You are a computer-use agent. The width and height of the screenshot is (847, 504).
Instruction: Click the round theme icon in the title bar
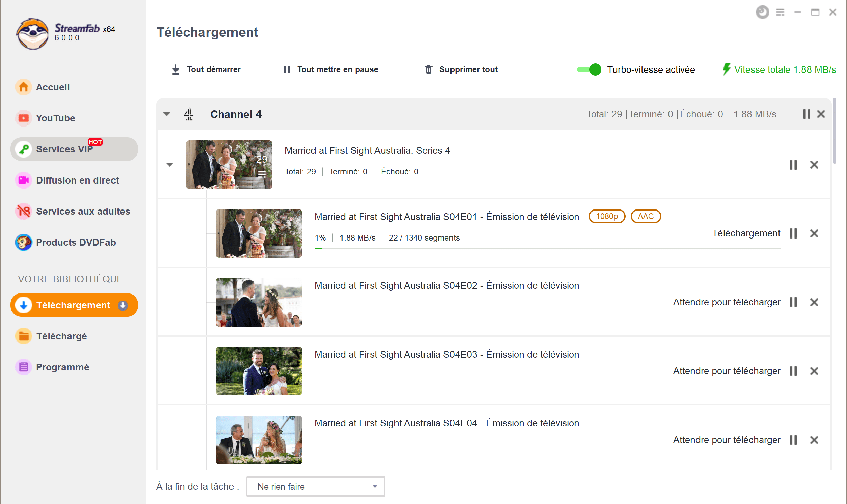(x=762, y=12)
